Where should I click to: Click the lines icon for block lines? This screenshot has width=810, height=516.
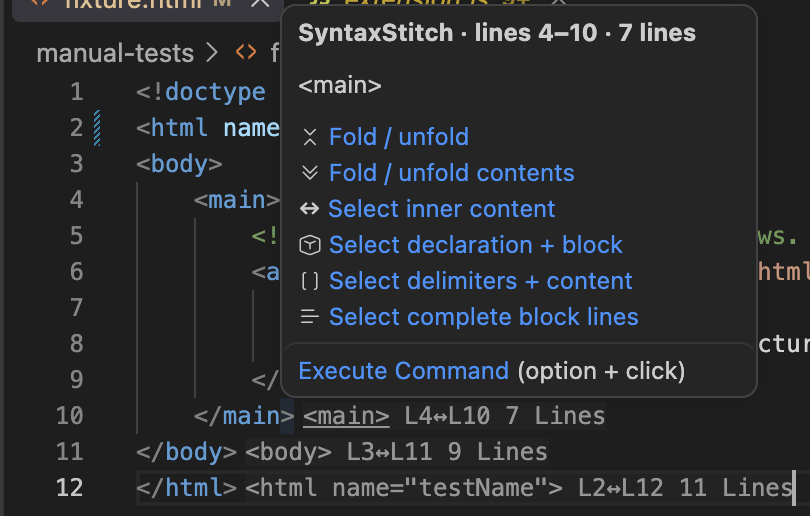309,317
